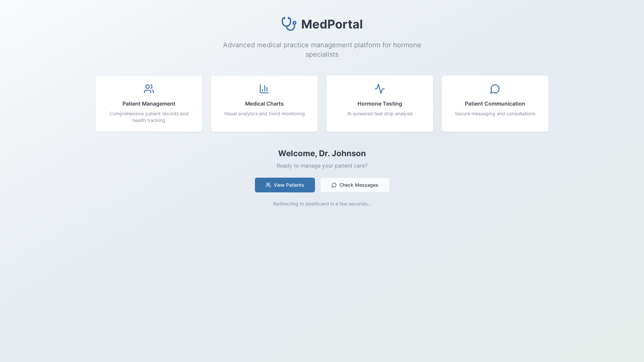Select the Hormone Testing card title
The width and height of the screenshot is (644, 362).
click(x=380, y=104)
